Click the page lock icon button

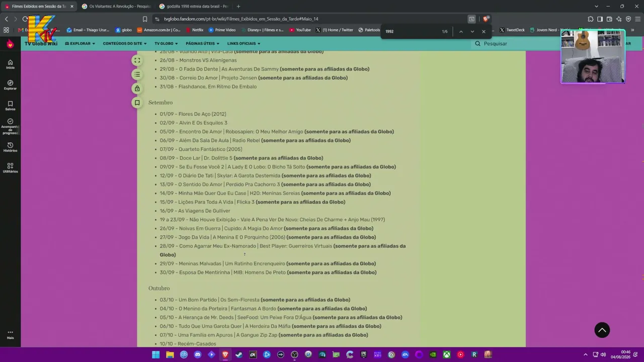(x=137, y=88)
